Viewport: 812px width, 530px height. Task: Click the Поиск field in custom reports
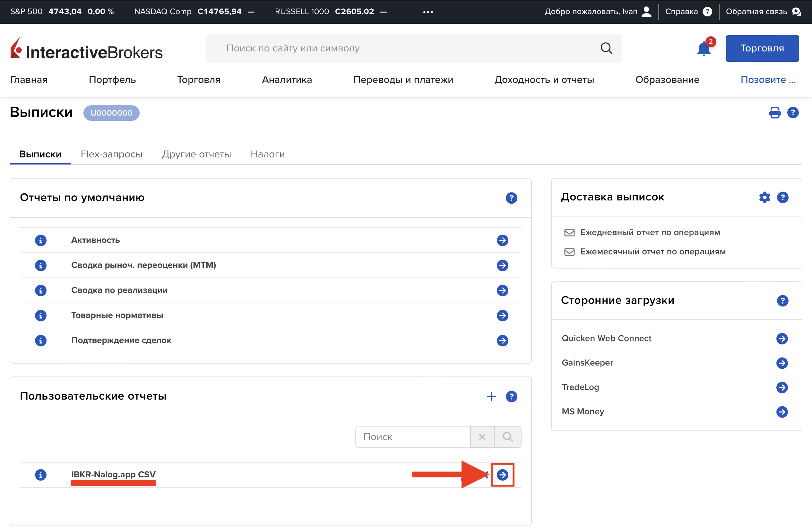(412, 437)
